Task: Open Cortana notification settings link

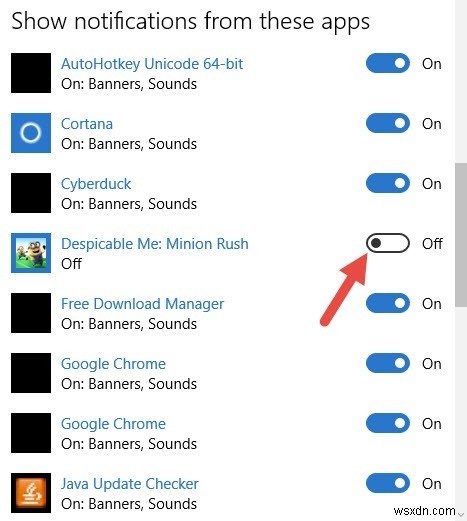Action: (87, 124)
